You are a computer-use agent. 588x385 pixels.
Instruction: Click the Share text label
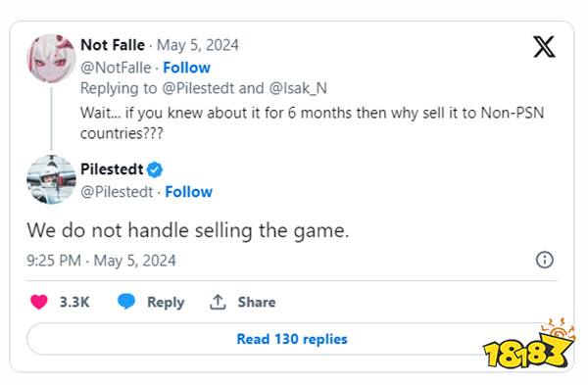257,302
